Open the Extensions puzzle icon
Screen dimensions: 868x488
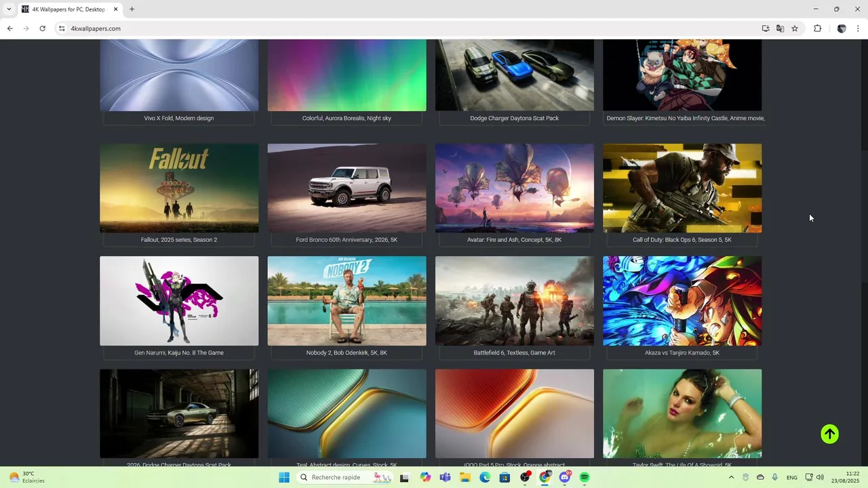click(x=817, y=28)
